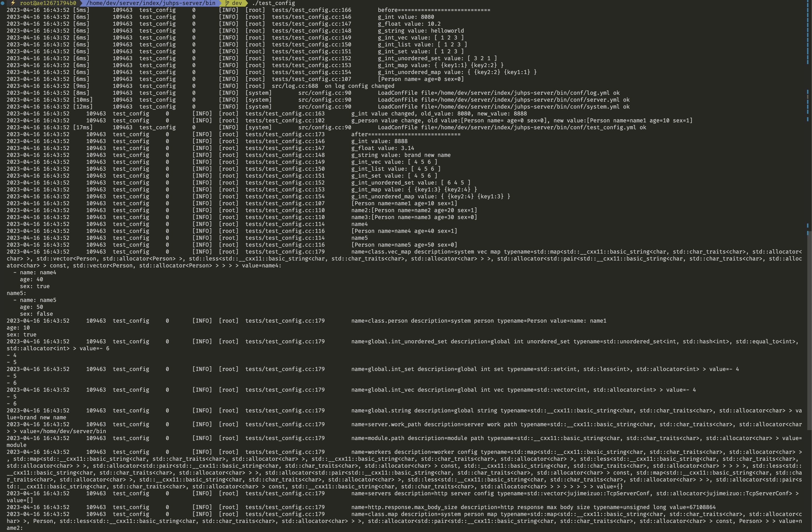Click the /home/dev/server/index/juhps-server/bin path segment
This screenshot has height=532, width=812.
[x=151, y=3]
